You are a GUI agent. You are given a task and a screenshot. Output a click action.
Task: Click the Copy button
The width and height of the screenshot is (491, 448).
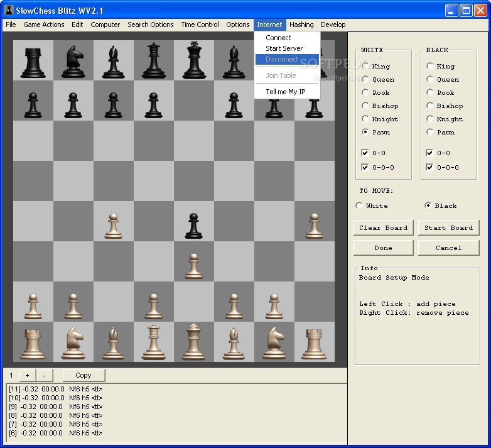tap(84, 375)
